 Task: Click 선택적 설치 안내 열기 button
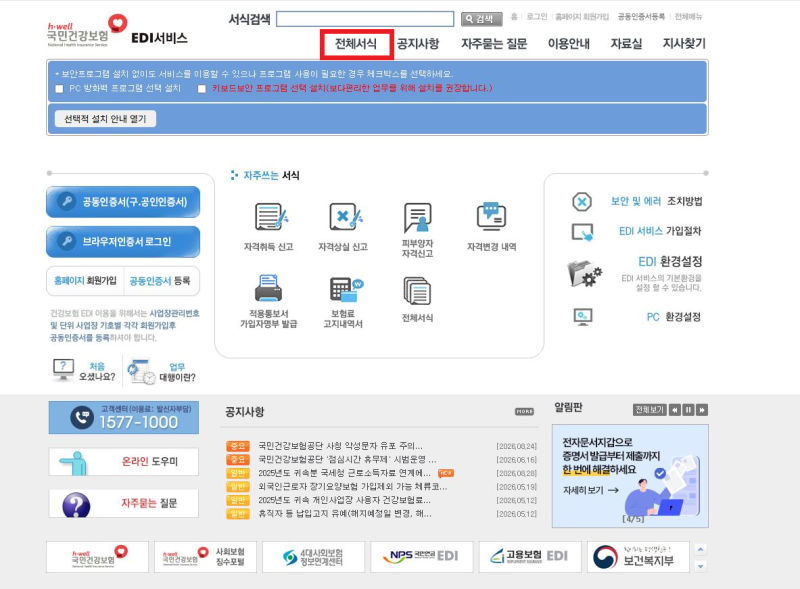pos(105,119)
